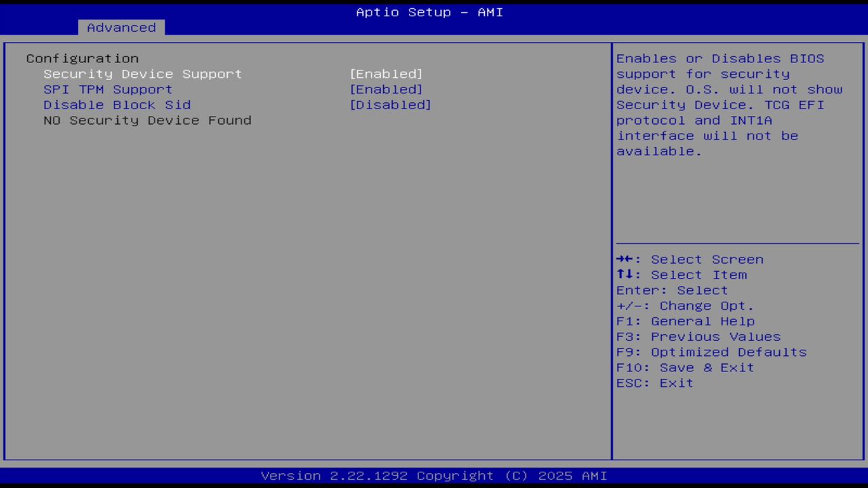The height and width of the screenshot is (488, 868).
Task: Click the ESC: Exit hint
Action: pos(654,384)
